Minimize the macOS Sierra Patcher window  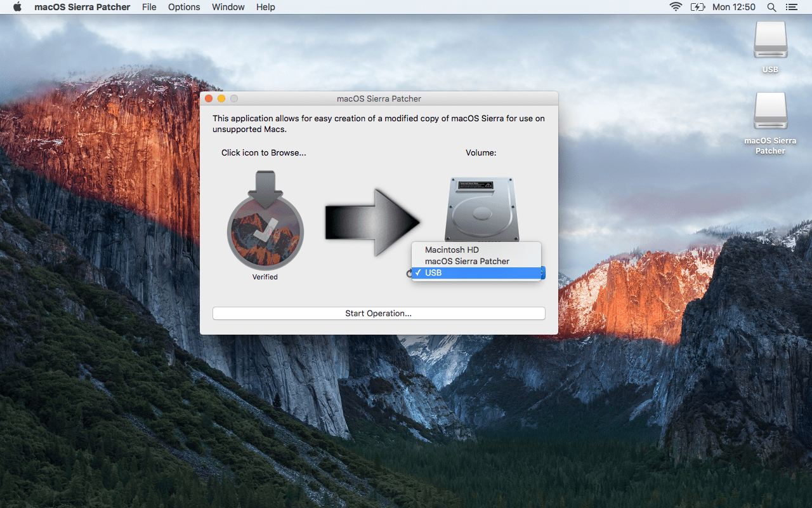pos(221,98)
